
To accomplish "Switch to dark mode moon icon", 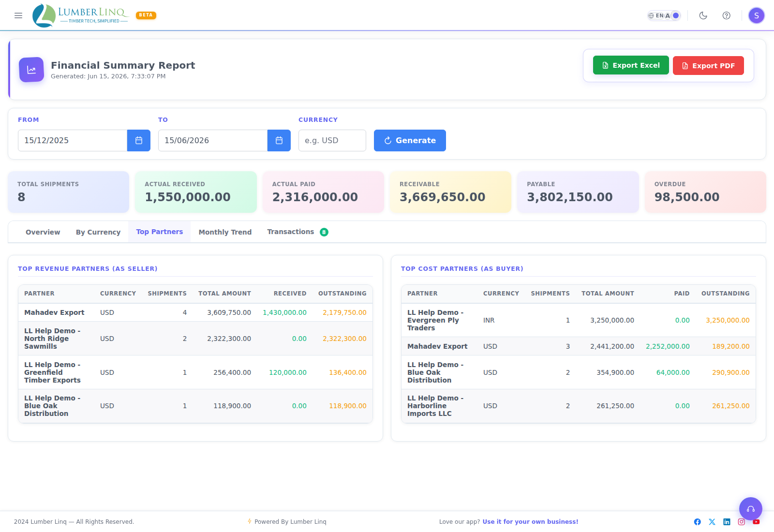I will [703, 15].
